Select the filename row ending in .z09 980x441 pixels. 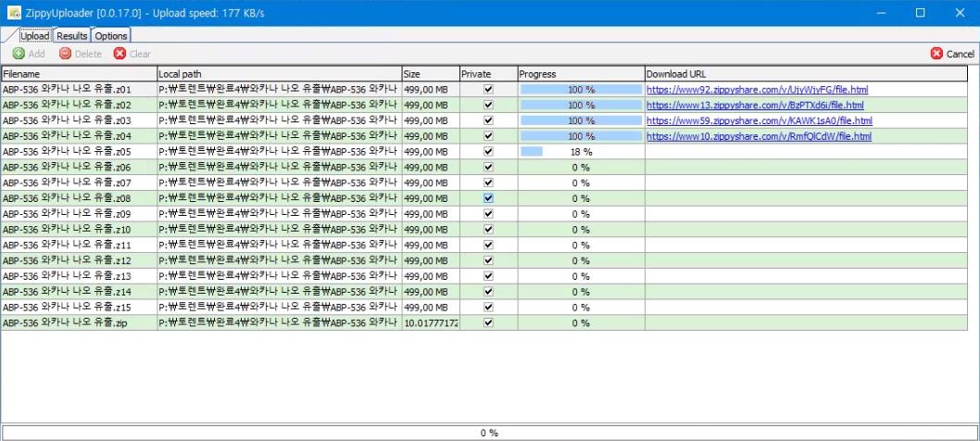pyautogui.click(x=79, y=214)
